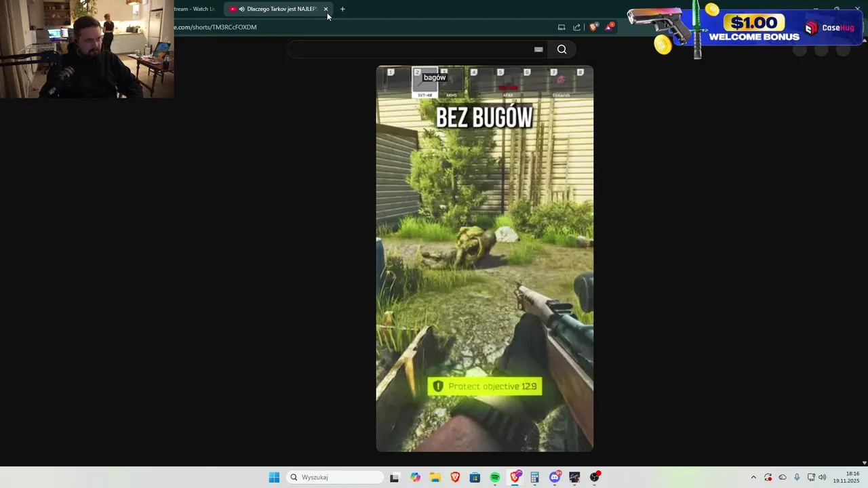
Task: Open File Explorer from the taskbar
Action: click(435, 477)
